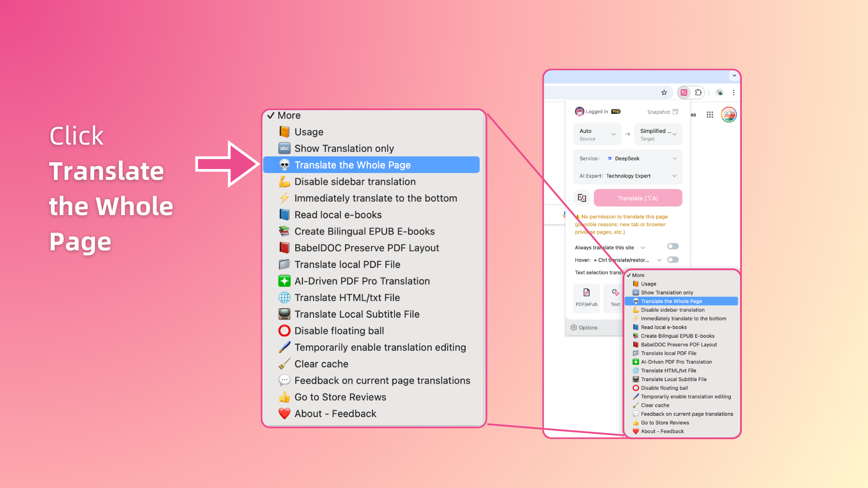Expand the Simplified target language dropdown

(658, 134)
